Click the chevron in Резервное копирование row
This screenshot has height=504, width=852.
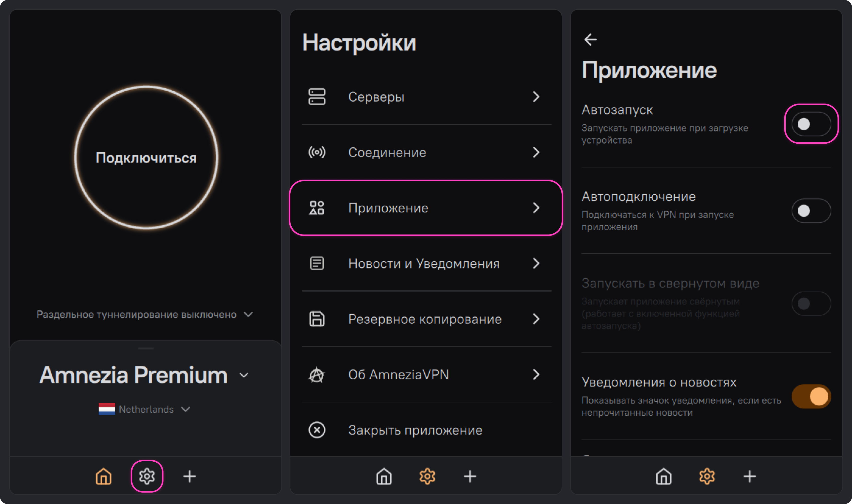point(536,319)
